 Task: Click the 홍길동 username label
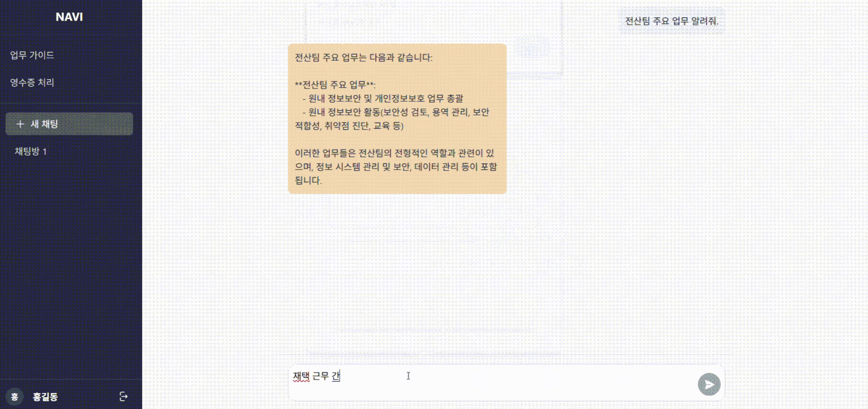(x=45, y=397)
